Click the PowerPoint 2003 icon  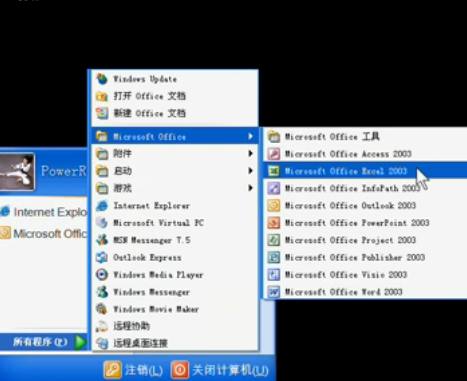(274, 223)
